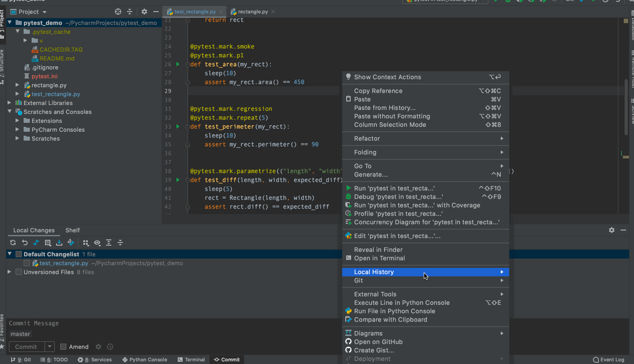Select Reveal in Finder
This screenshot has height=364, width=634.
coord(425,250)
